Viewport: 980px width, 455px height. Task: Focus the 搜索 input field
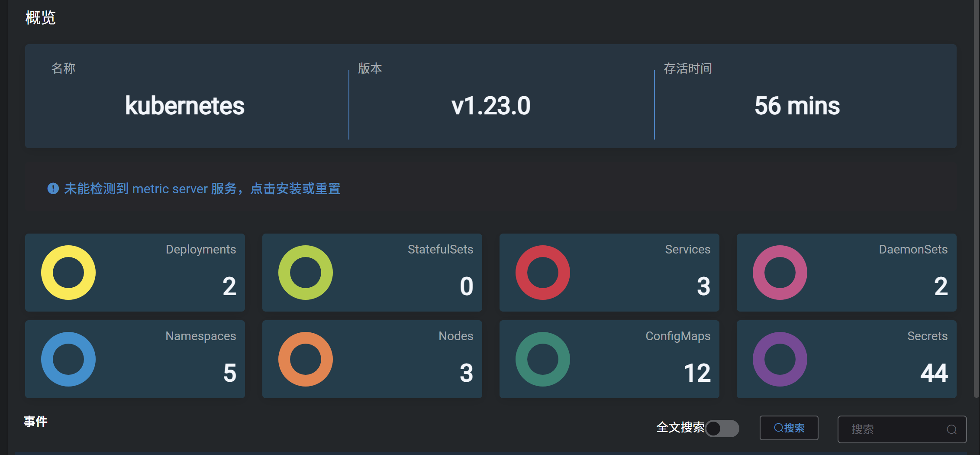(902, 429)
